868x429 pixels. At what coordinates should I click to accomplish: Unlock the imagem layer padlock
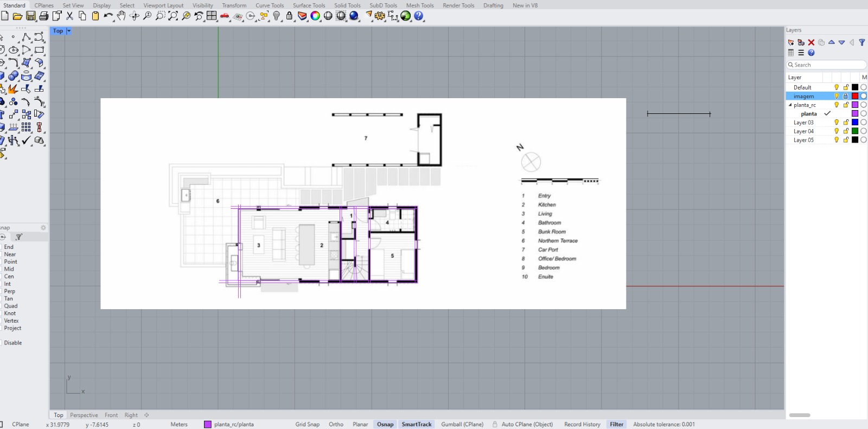click(x=846, y=96)
